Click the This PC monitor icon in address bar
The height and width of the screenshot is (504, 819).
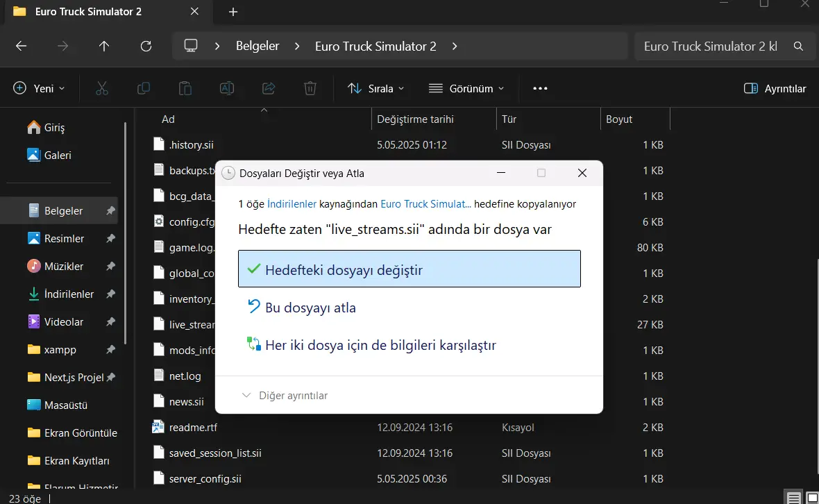[x=191, y=45]
